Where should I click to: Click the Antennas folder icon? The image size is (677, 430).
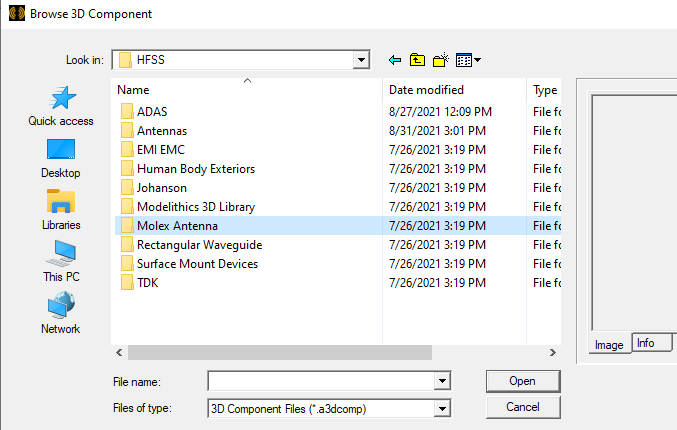[127, 130]
